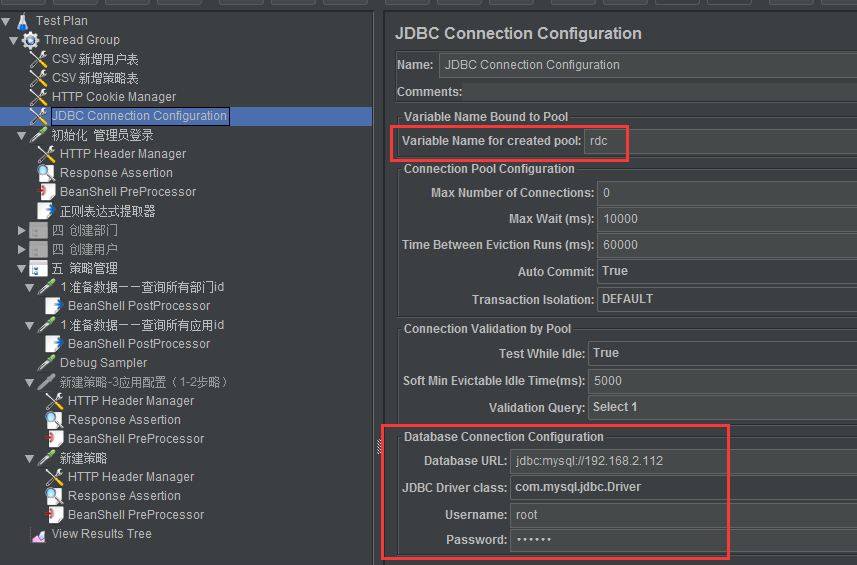Click into the Database URL field

click(x=682, y=461)
